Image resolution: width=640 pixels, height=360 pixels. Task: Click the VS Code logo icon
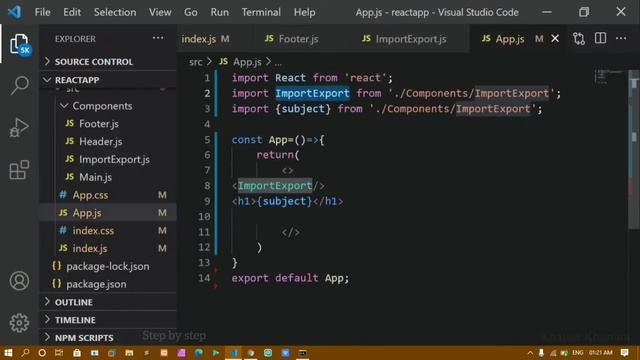(x=14, y=12)
